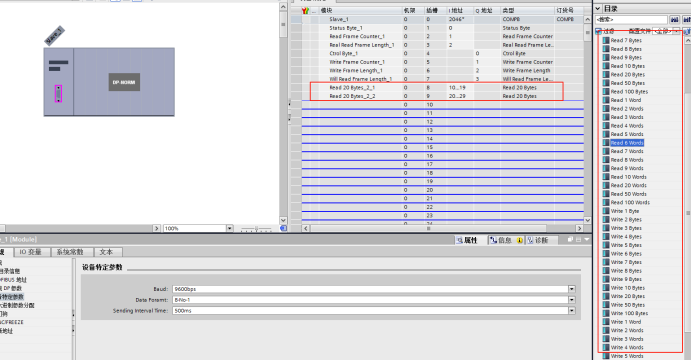Open the 诊断 diagnostics inspector tab
Viewport: 691px width, 360px height.
pyautogui.click(x=538, y=240)
